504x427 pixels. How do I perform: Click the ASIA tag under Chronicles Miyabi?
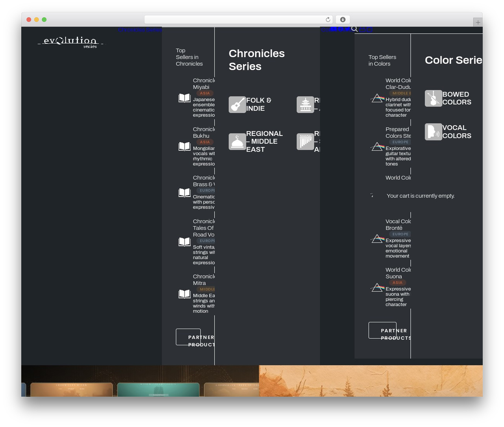pos(205,93)
